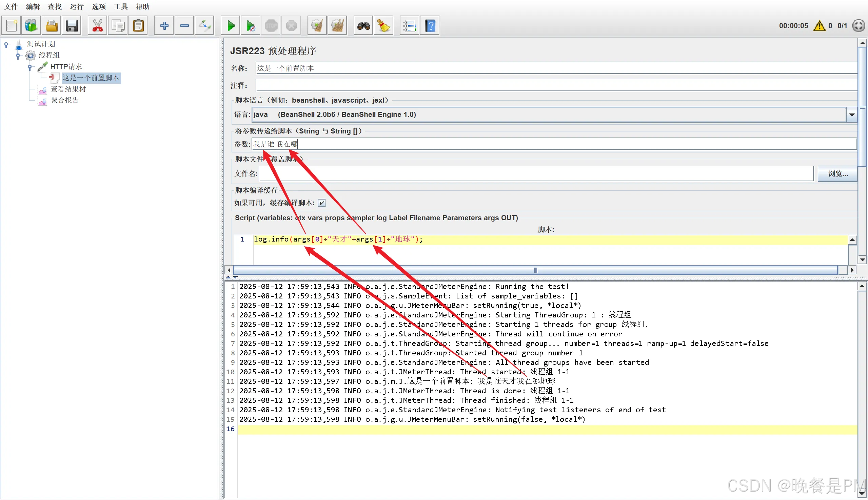Collapse all nodes with minus icon

(x=184, y=26)
